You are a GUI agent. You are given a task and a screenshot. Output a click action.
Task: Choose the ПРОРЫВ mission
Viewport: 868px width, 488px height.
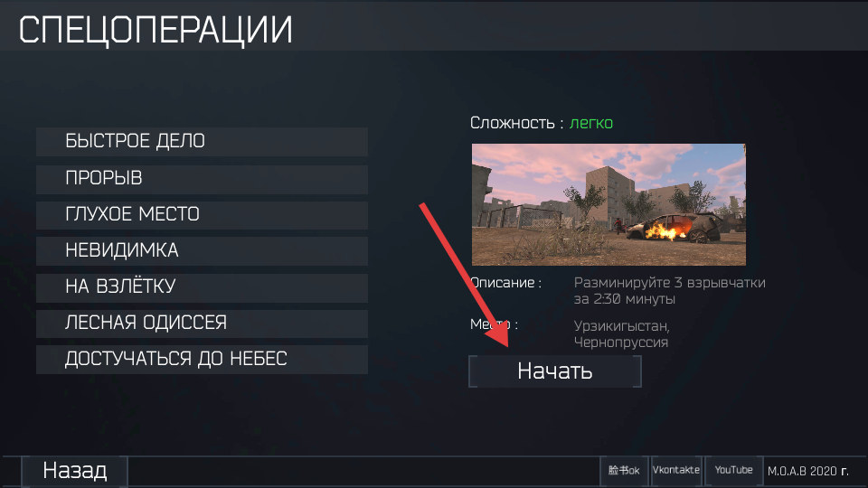(202, 179)
